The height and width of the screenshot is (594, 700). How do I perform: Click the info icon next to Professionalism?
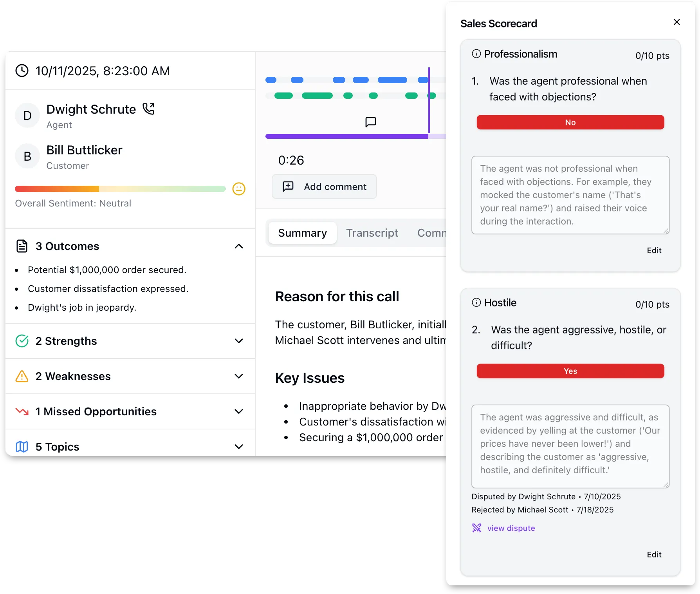(x=476, y=54)
